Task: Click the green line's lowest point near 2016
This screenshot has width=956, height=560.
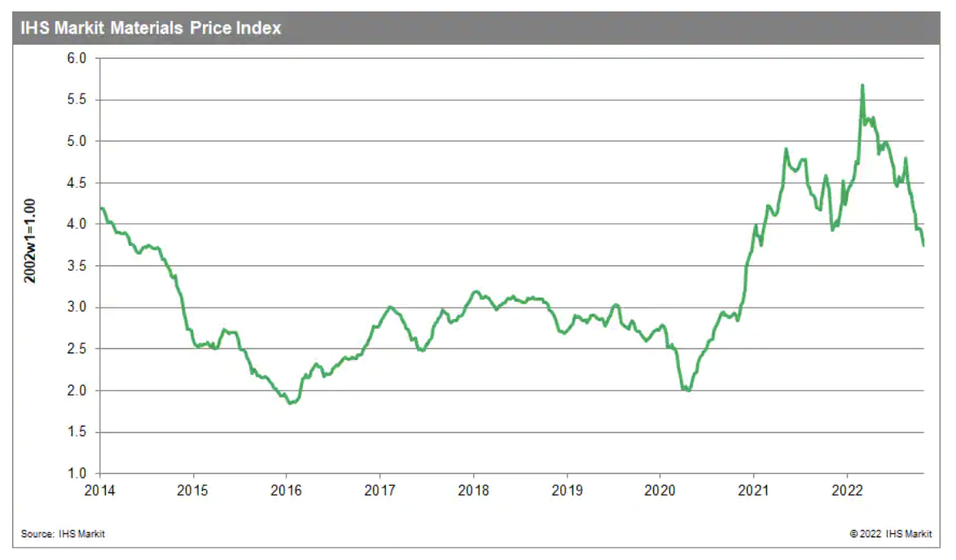Action: click(x=292, y=402)
